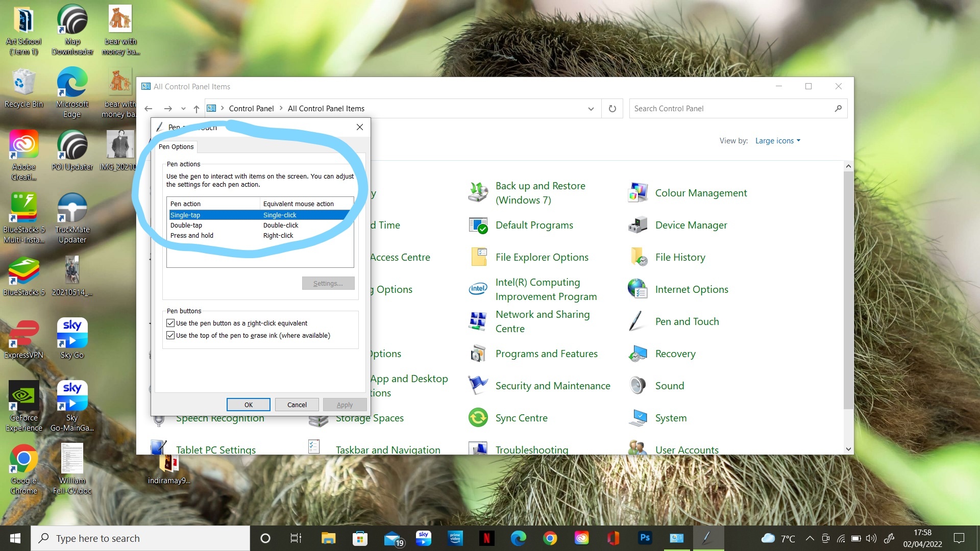The width and height of the screenshot is (980, 551).
Task: Click the Search Control Panel field
Action: coord(730,109)
